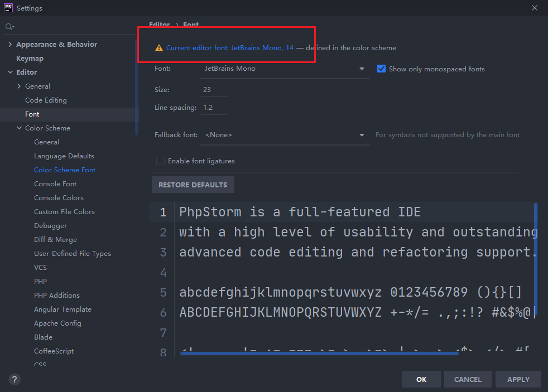Open Debugger color scheme settings
The height and width of the screenshot is (392, 548).
coord(50,226)
